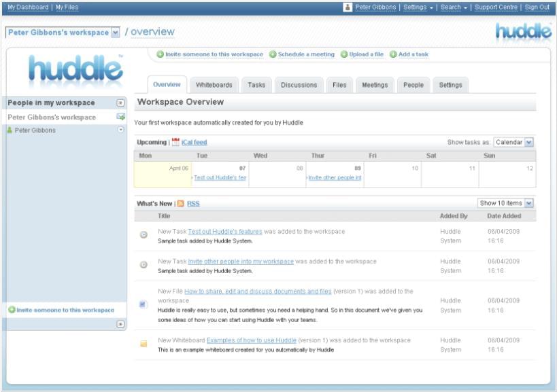The height and width of the screenshot is (392, 557).
Task: Select Peter Gibbons in the people list
Action: click(35, 130)
